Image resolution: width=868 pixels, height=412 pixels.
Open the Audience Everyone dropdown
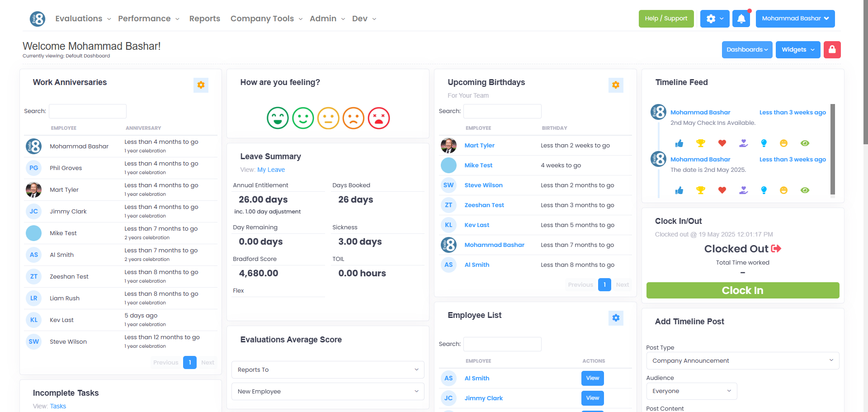[692, 391]
